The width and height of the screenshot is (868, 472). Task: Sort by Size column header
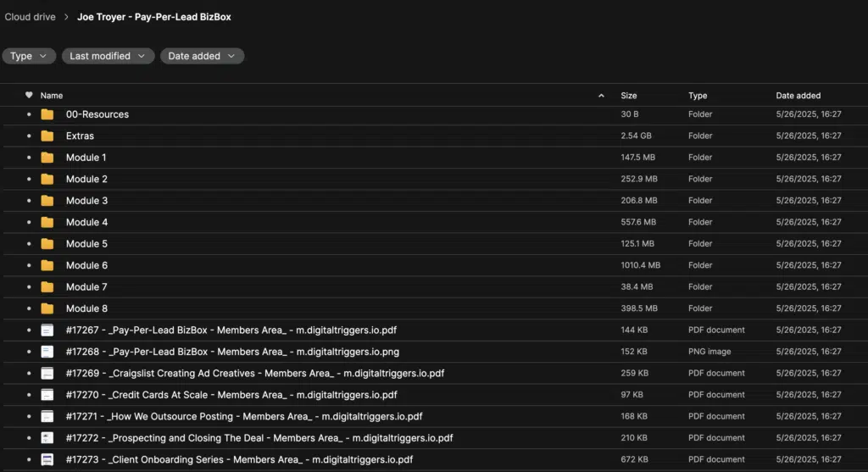(629, 96)
